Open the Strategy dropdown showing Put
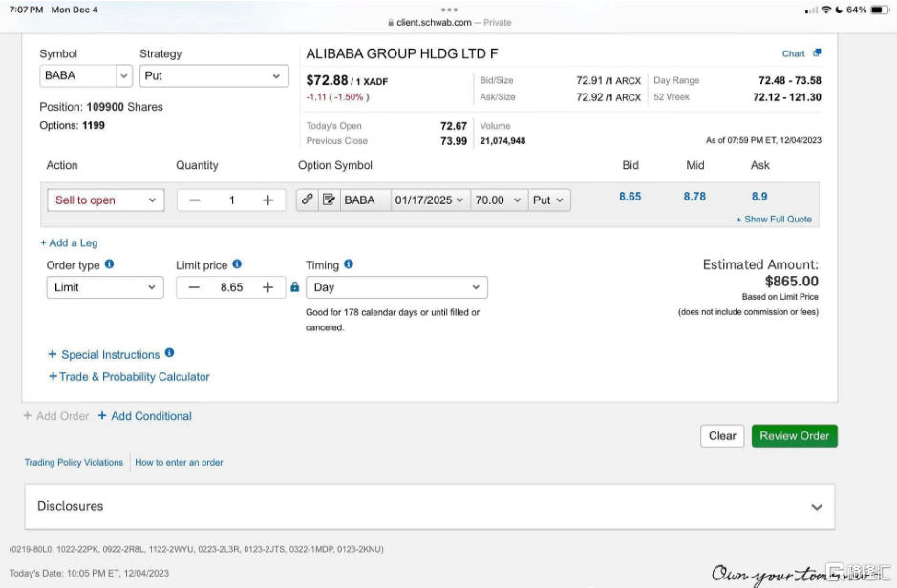The height and width of the screenshot is (588, 897). pyautogui.click(x=214, y=76)
